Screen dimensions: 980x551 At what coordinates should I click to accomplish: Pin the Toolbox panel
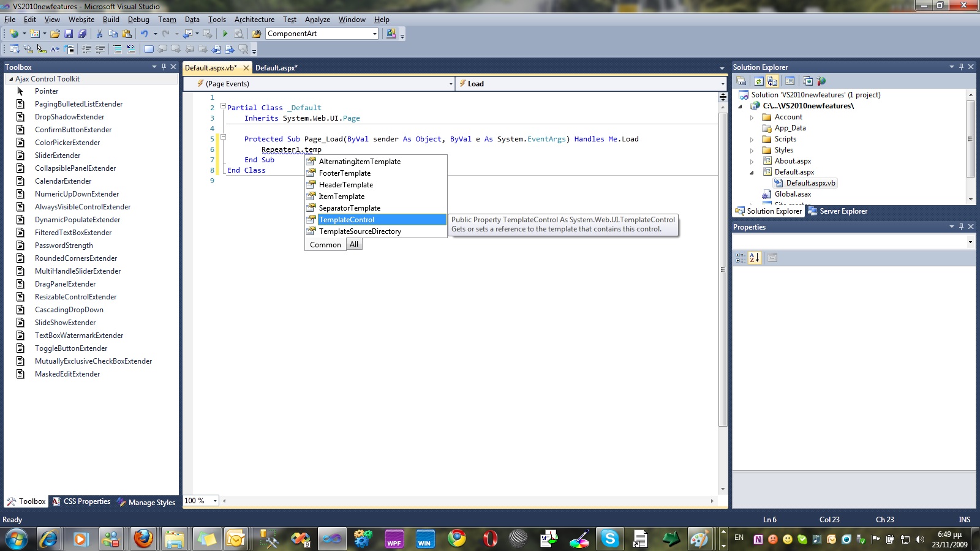click(x=164, y=67)
